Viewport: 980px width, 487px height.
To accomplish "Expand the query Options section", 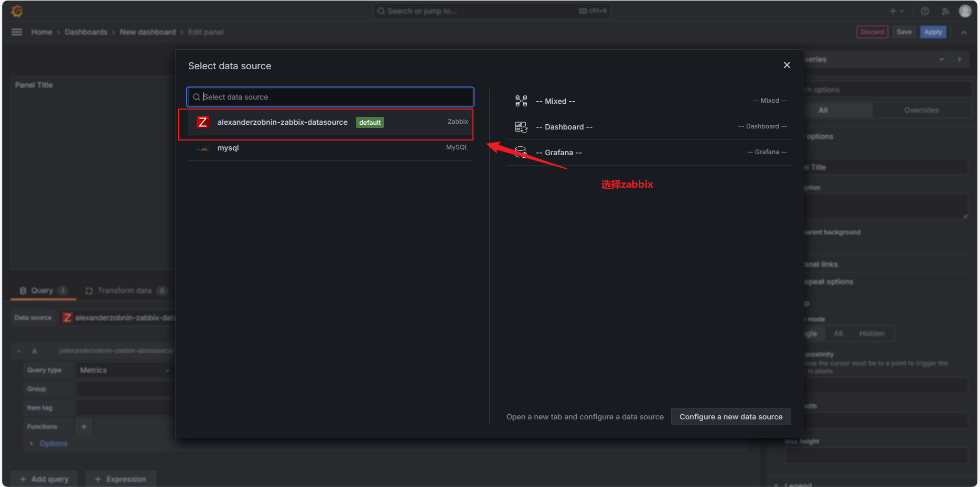I will 53,443.
